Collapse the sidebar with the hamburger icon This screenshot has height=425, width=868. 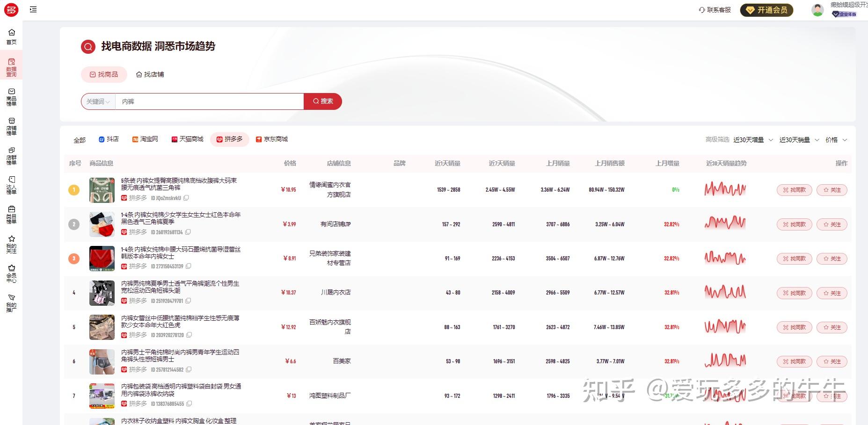pyautogui.click(x=33, y=9)
